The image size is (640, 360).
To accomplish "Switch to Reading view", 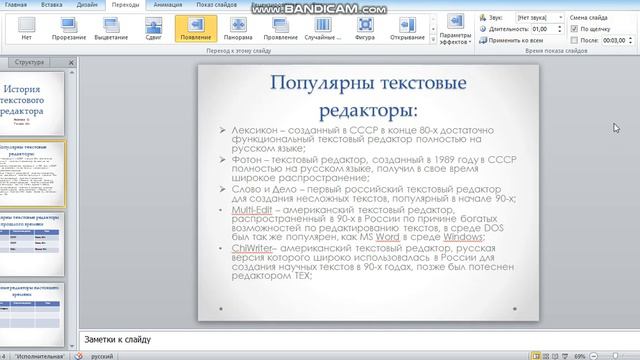I will click(x=556, y=356).
